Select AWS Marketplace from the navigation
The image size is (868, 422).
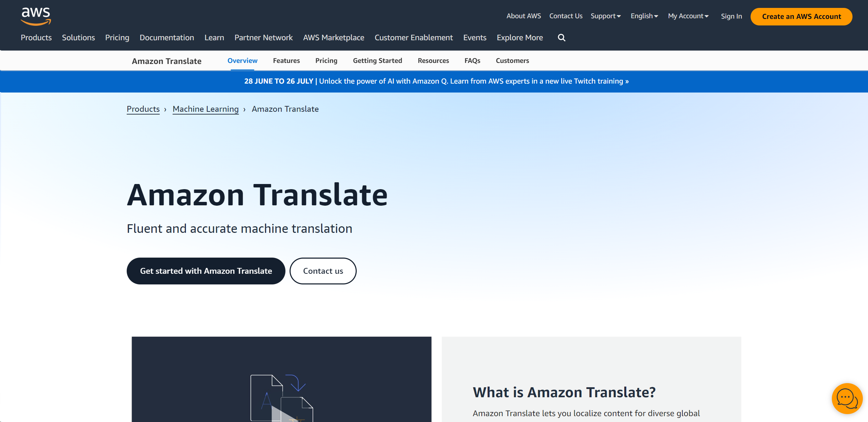click(x=333, y=37)
